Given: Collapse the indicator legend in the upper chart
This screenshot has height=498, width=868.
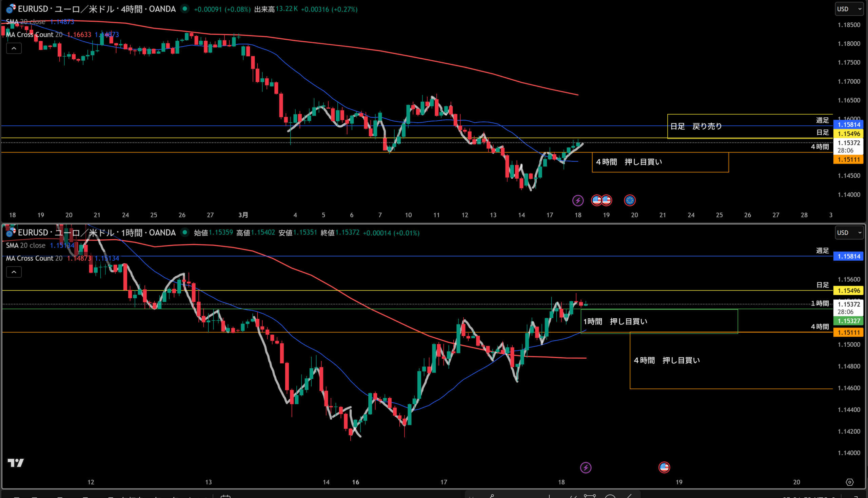Looking at the screenshot, I should 14,48.
